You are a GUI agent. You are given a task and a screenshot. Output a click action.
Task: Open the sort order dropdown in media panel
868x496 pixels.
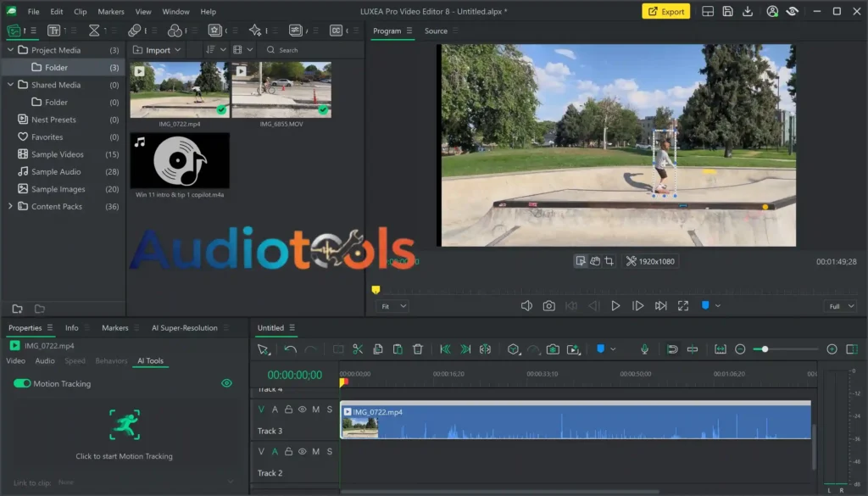(215, 50)
